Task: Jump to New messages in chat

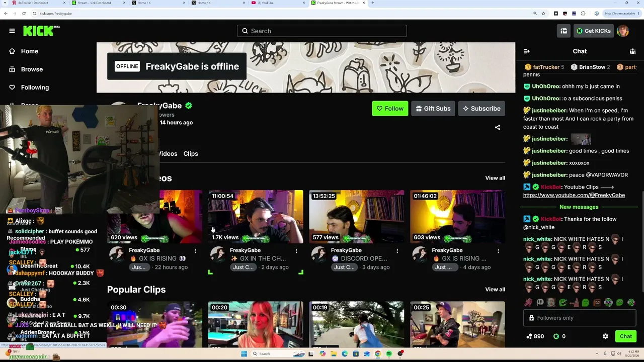Action: pyautogui.click(x=579, y=207)
